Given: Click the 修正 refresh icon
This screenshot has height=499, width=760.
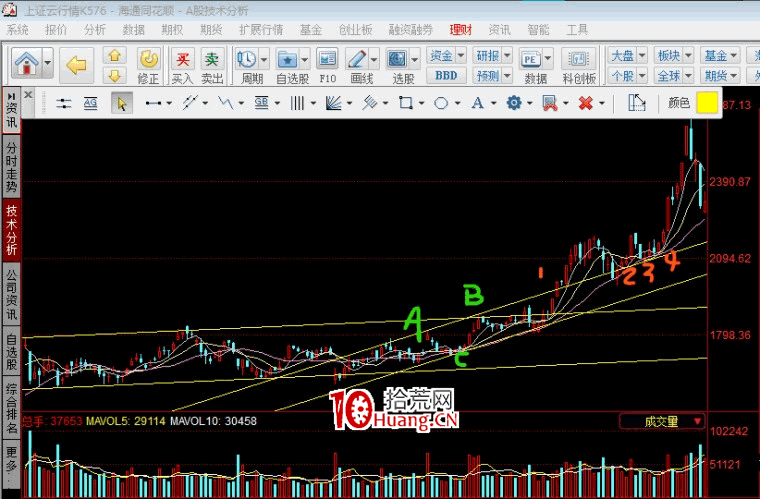Looking at the screenshot, I should point(148,59).
